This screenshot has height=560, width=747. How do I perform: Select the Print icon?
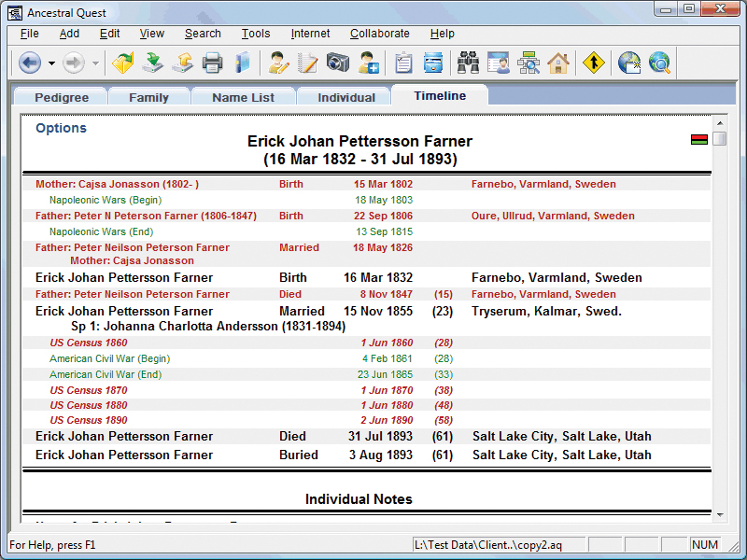click(x=213, y=63)
